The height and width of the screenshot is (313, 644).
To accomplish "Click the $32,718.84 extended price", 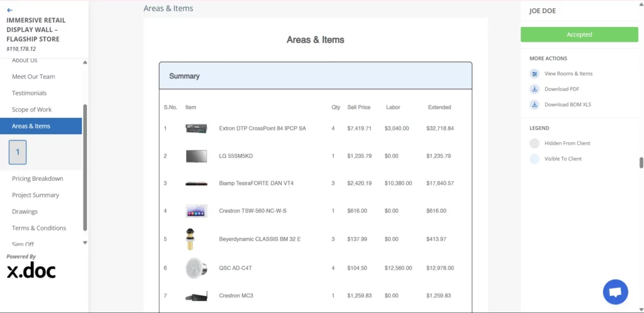I will tap(440, 128).
